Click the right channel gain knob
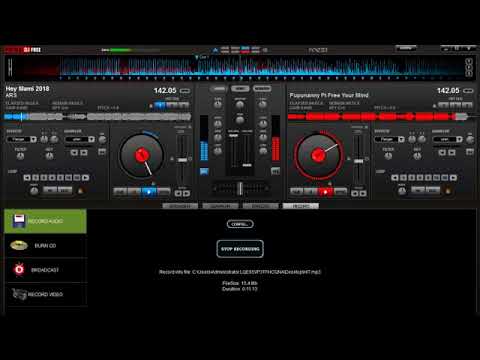480x360 pixels. pyautogui.click(x=263, y=104)
